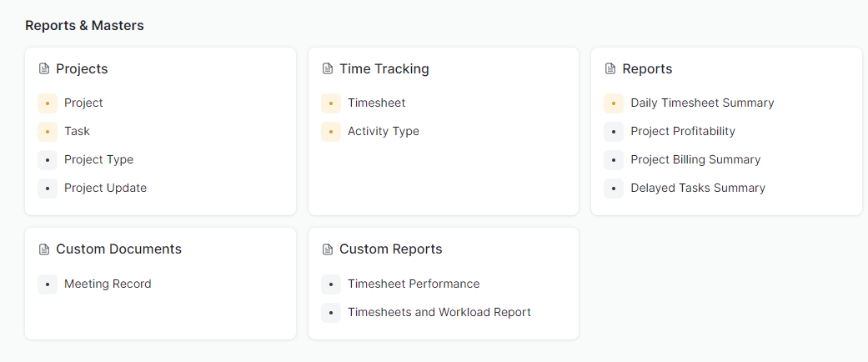Open the Project link
Screen dimensions: 868x362
coord(83,103)
